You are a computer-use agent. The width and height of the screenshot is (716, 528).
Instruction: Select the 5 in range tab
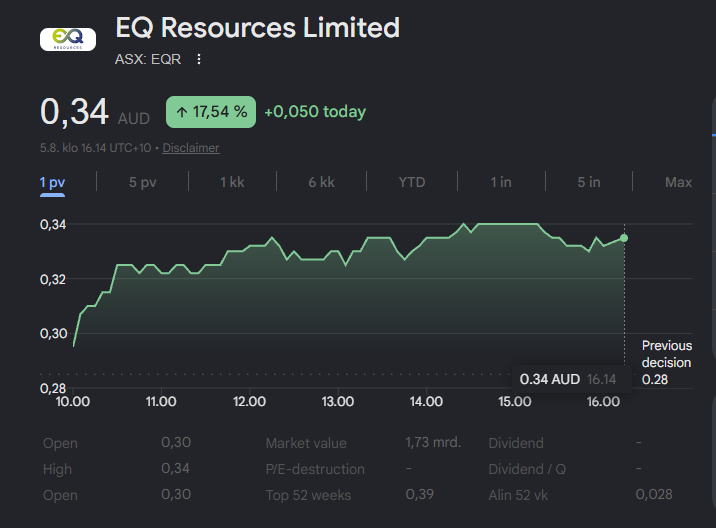[x=589, y=182]
